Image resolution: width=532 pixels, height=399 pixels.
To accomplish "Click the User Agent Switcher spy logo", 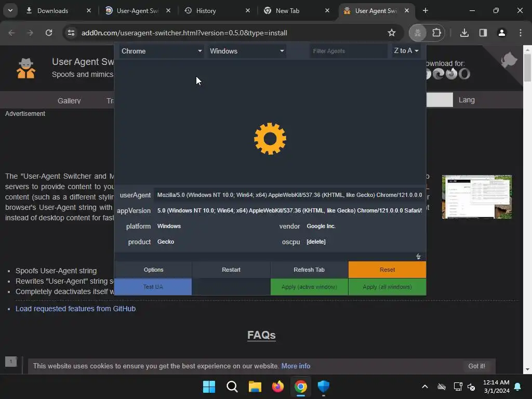I will pyautogui.click(x=26, y=68).
